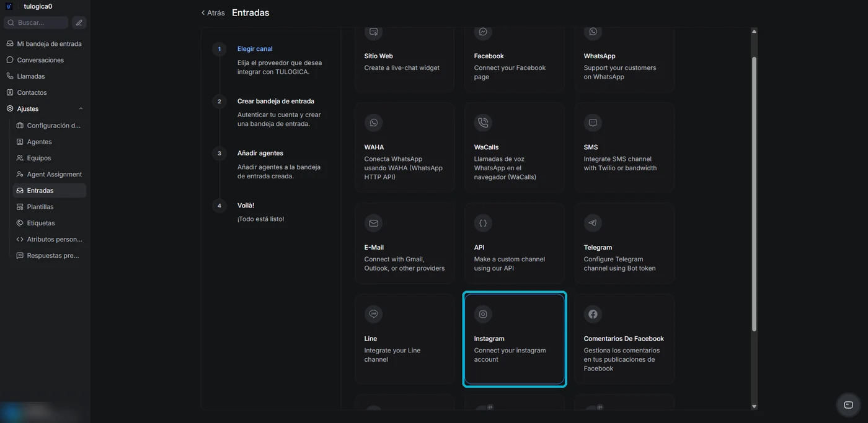
Task: Select the Line channel icon
Action: click(373, 314)
